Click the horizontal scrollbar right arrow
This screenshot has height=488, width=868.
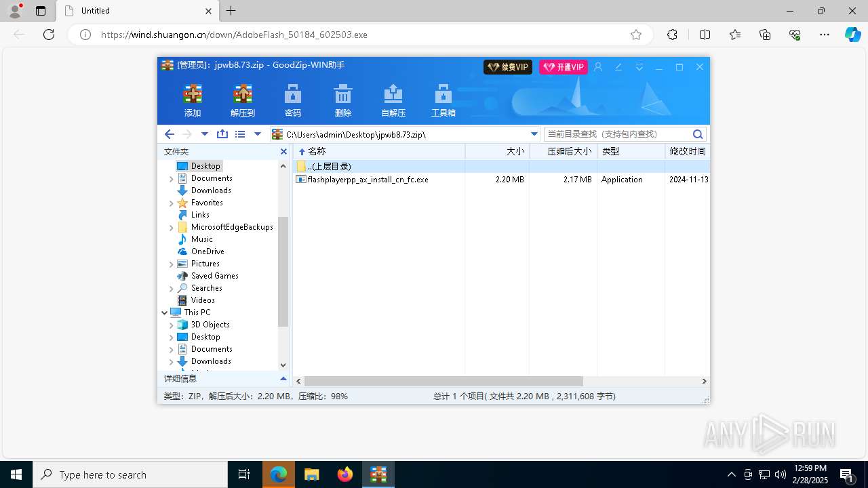[x=705, y=381]
